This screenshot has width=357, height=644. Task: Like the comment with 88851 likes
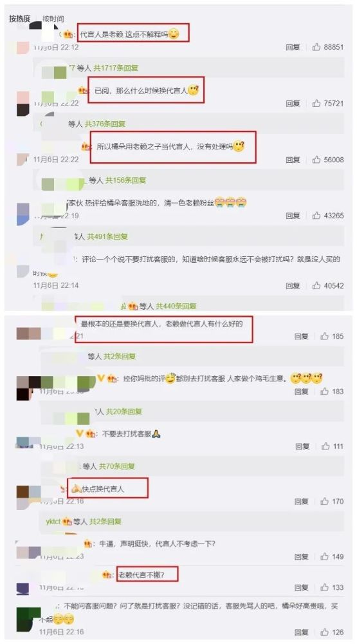pyautogui.click(x=316, y=47)
